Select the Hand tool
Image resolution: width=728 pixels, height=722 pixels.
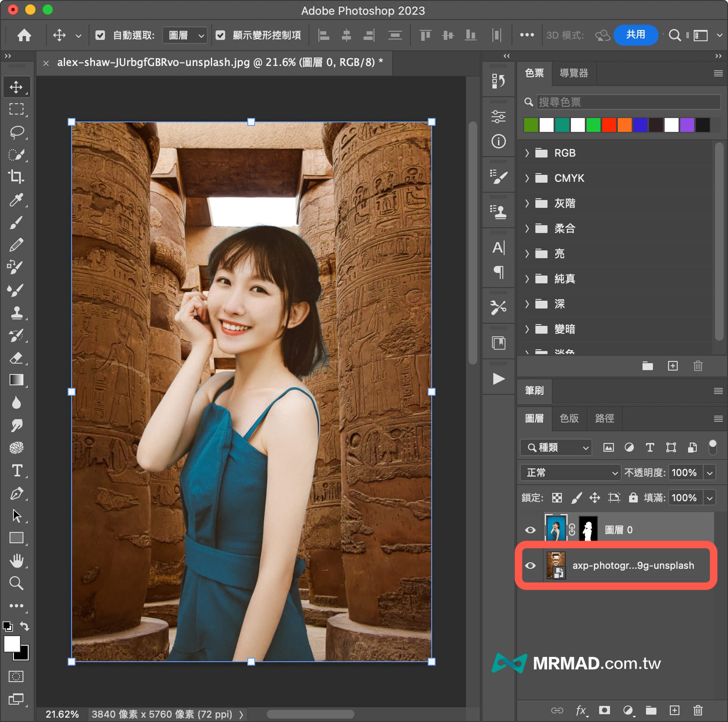tap(16, 561)
